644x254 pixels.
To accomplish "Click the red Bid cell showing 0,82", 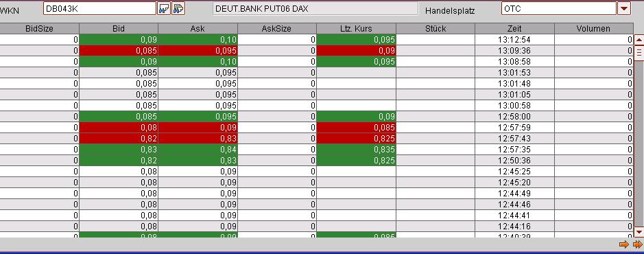I will [x=118, y=139].
